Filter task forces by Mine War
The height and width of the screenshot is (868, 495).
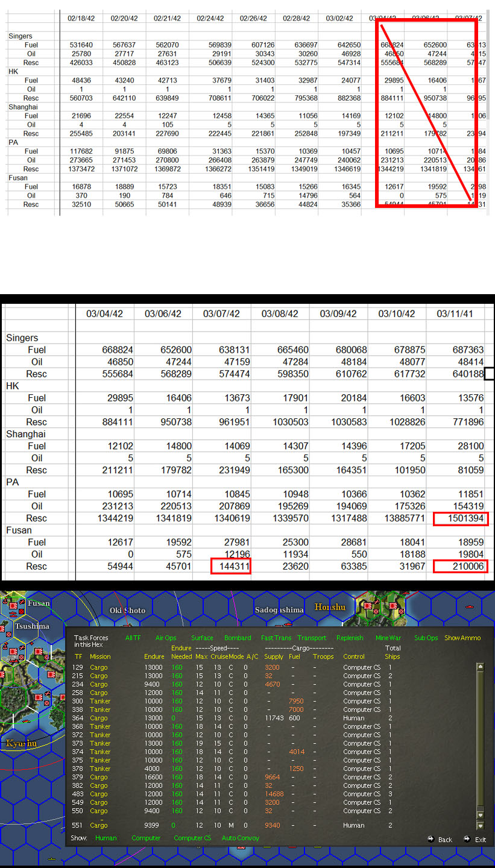tap(388, 638)
